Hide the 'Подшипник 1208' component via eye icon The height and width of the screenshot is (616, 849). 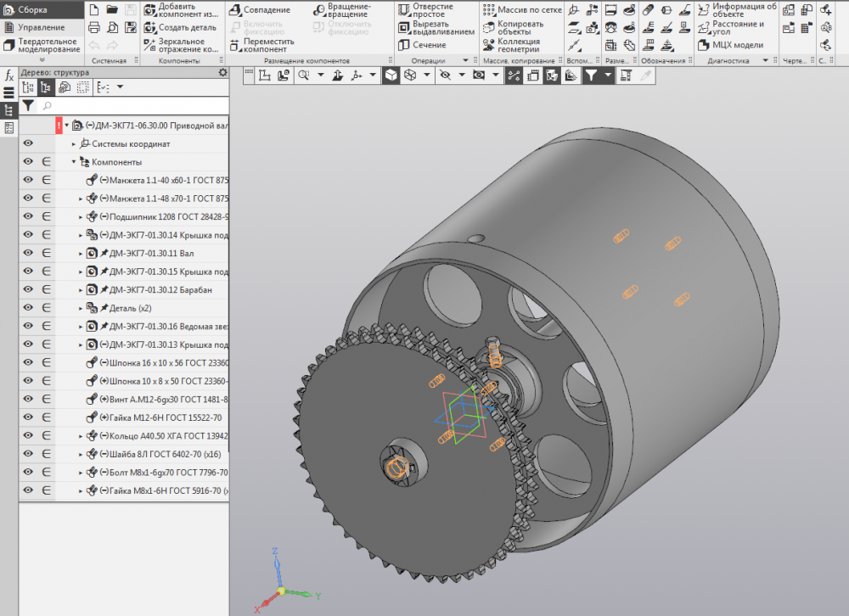tap(28, 216)
